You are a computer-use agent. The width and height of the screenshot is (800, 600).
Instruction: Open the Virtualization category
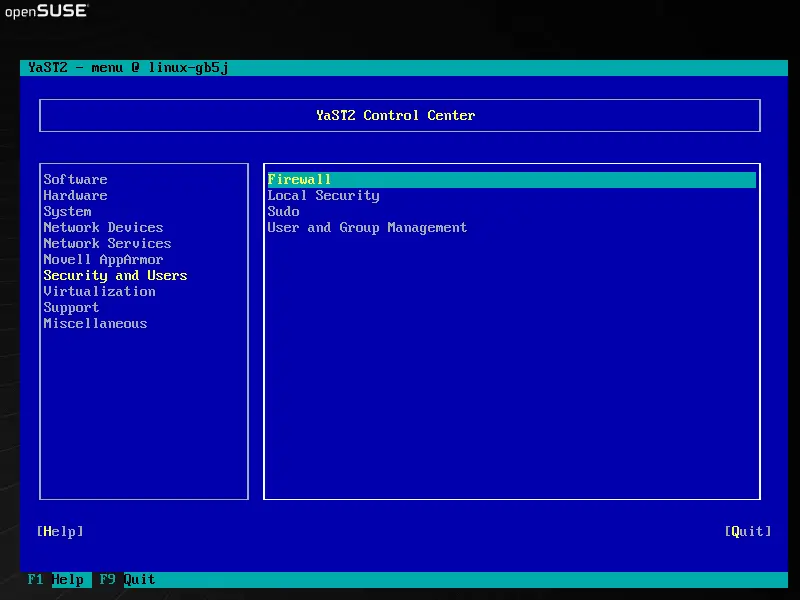pyautogui.click(x=99, y=291)
